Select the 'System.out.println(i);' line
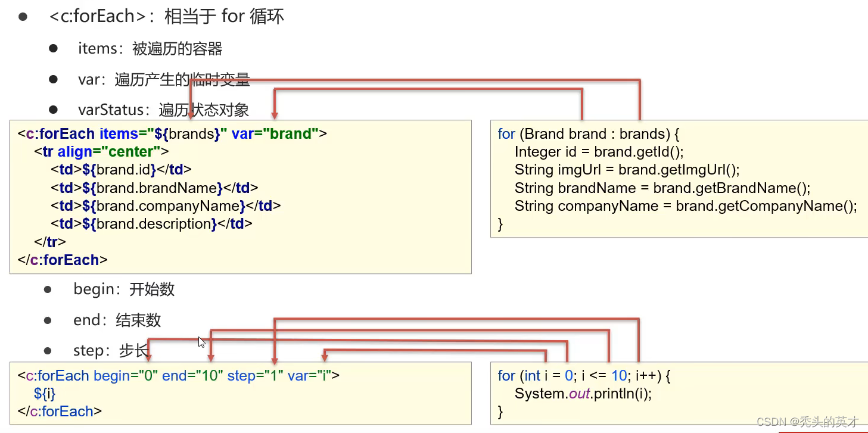The image size is (868, 433). click(583, 394)
